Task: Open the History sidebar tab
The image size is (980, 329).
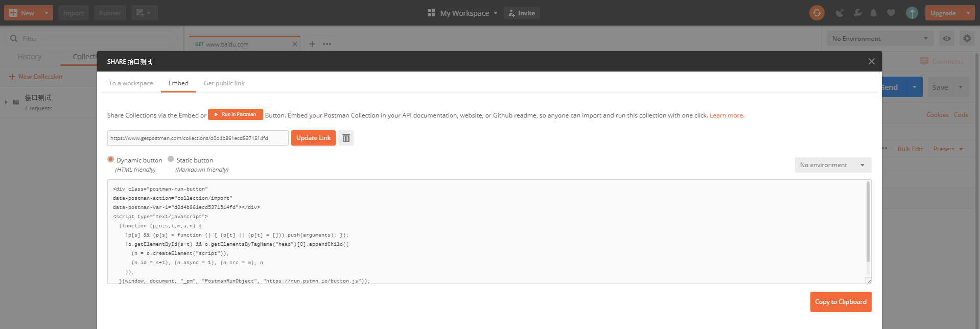Action: 30,57
